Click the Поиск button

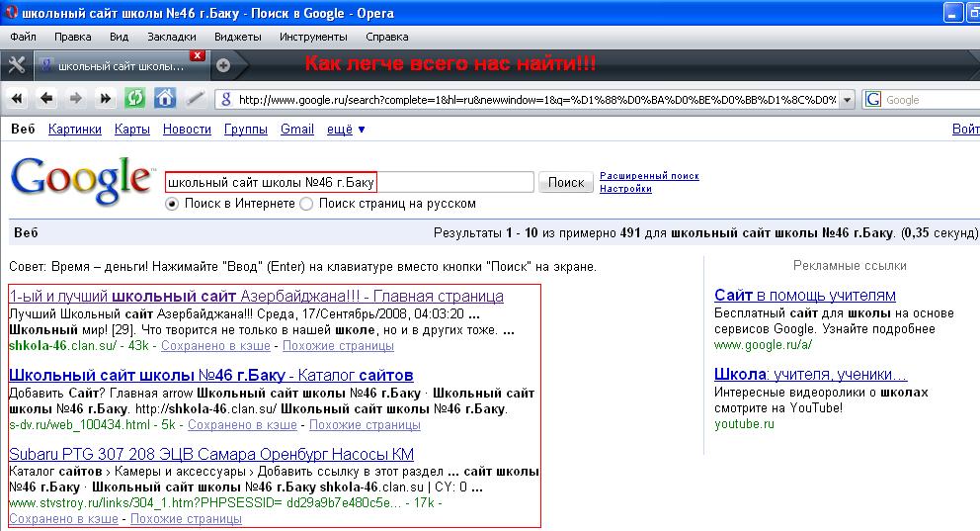(x=566, y=182)
